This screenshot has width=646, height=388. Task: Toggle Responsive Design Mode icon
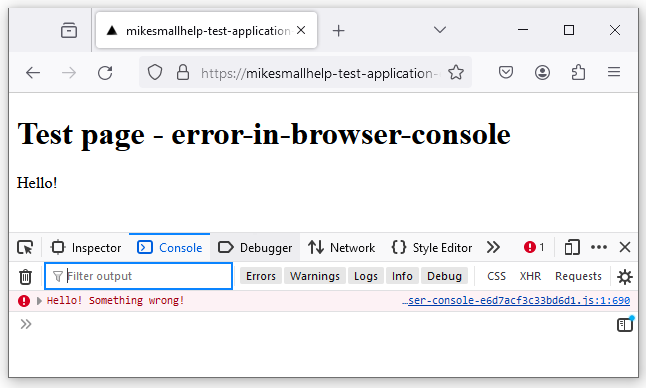[572, 248]
